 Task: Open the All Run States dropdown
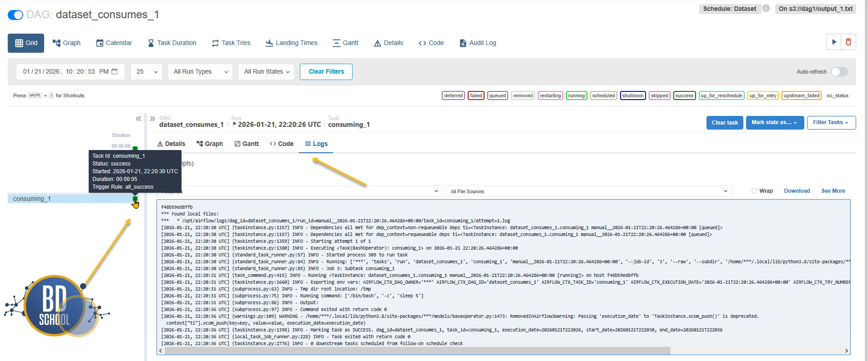(x=267, y=72)
